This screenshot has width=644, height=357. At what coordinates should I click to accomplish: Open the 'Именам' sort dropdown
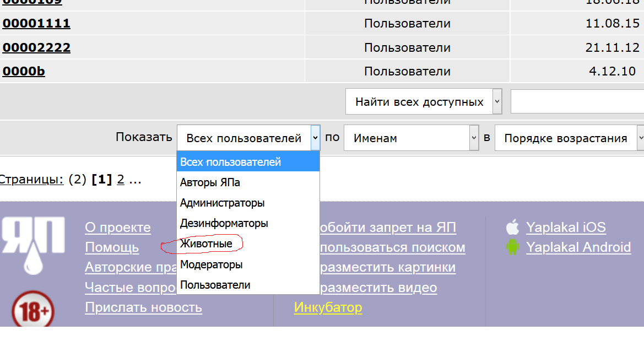tap(411, 138)
